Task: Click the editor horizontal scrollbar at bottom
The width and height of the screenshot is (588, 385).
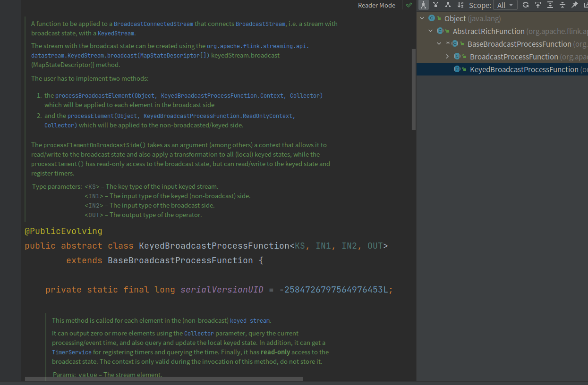Action: click(164, 378)
